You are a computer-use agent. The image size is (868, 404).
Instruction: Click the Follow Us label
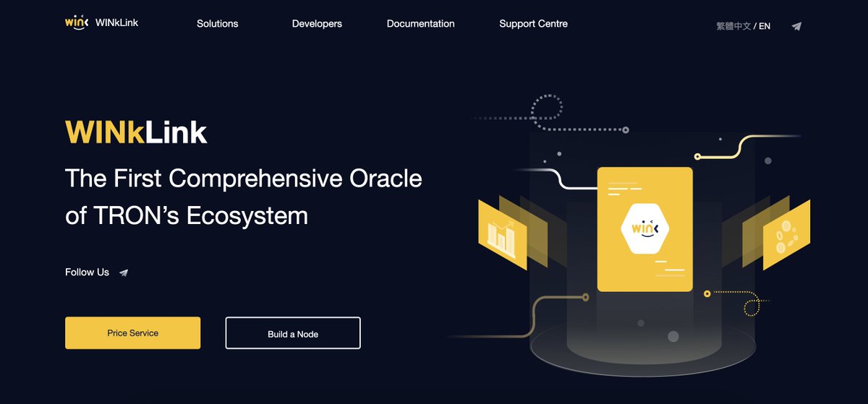(87, 272)
